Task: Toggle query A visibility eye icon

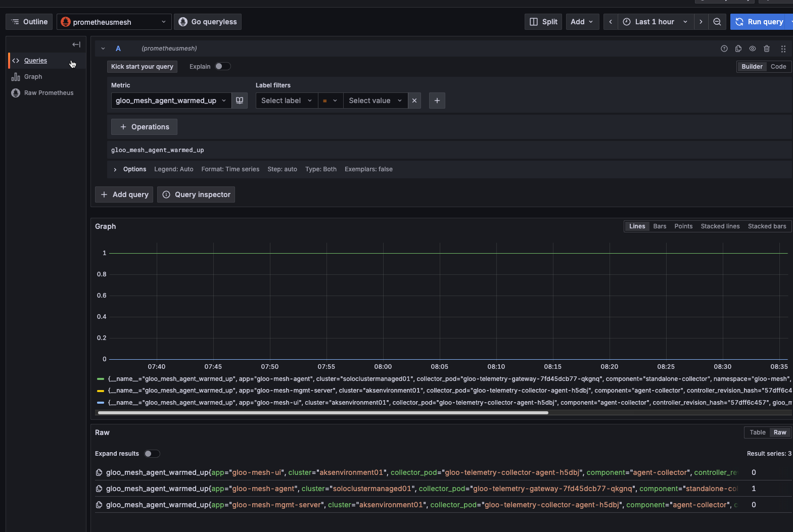Action: [753, 49]
